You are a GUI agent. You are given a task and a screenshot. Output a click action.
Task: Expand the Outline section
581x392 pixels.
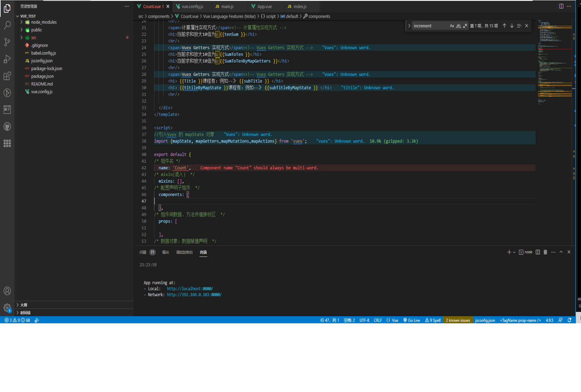point(24,305)
